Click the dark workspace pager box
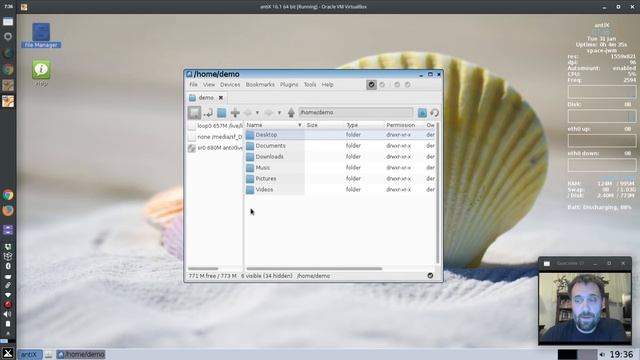This screenshot has width=640, height=360. [x=567, y=354]
